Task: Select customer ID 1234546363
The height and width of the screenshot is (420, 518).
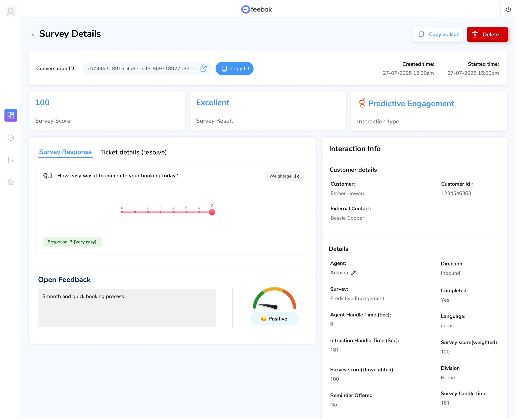Action: 456,193
